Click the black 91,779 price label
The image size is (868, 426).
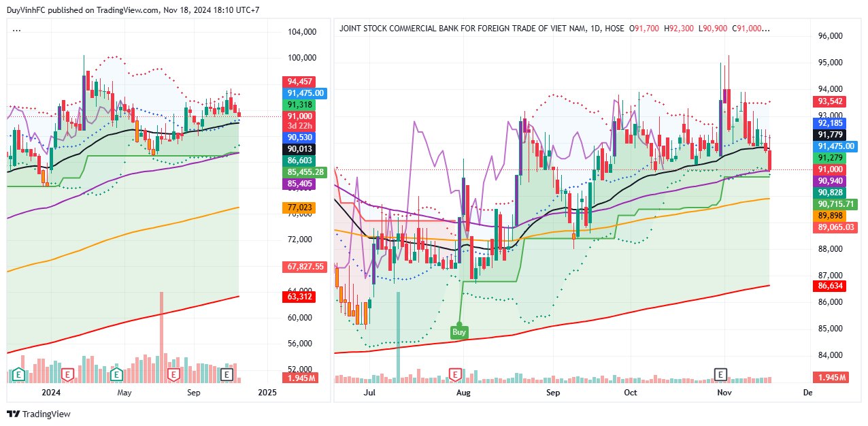pos(831,135)
